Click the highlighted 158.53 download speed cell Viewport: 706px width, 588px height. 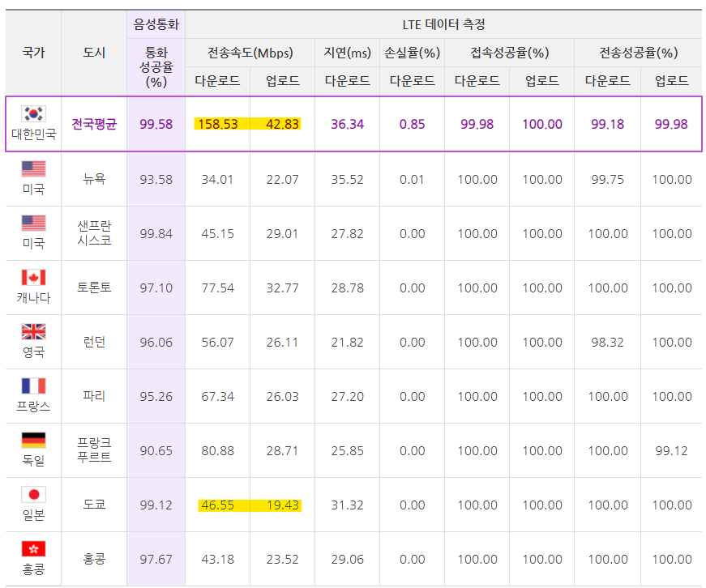tap(217, 124)
